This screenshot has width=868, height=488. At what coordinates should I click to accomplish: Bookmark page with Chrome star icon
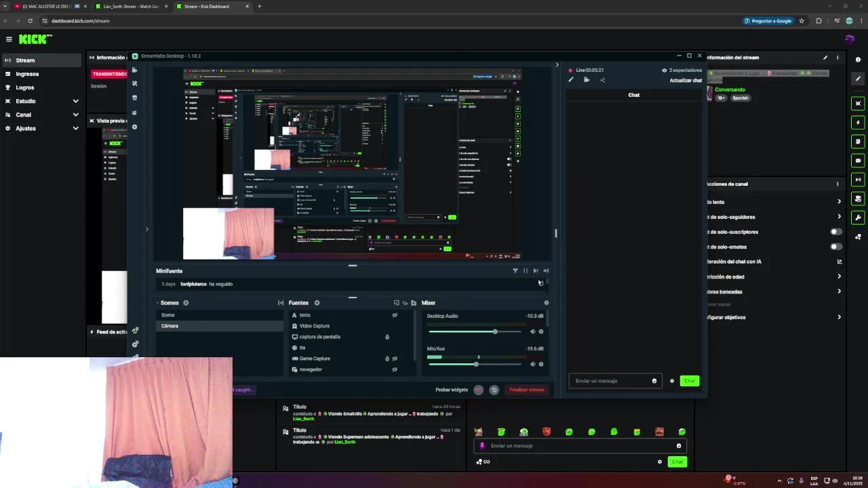tap(802, 21)
